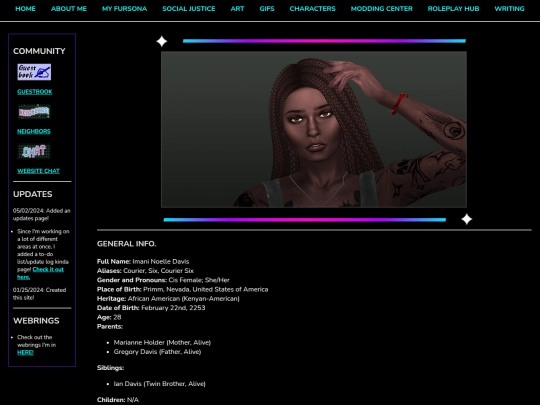Image resolution: width=540 pixels, height=405 pixels.
Task: Open the webrings 'HERE!' link
Action: click(25, 352)
